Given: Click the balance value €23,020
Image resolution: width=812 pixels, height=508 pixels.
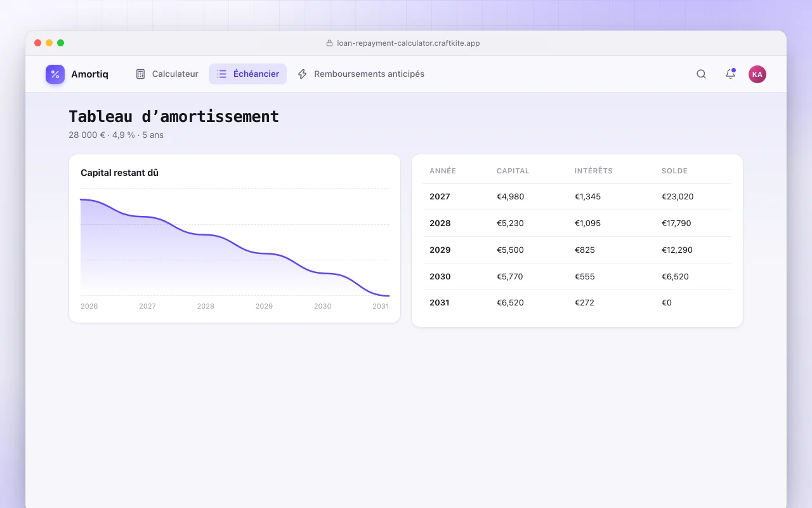Looking at the screenshot, I should pos(678,197).
